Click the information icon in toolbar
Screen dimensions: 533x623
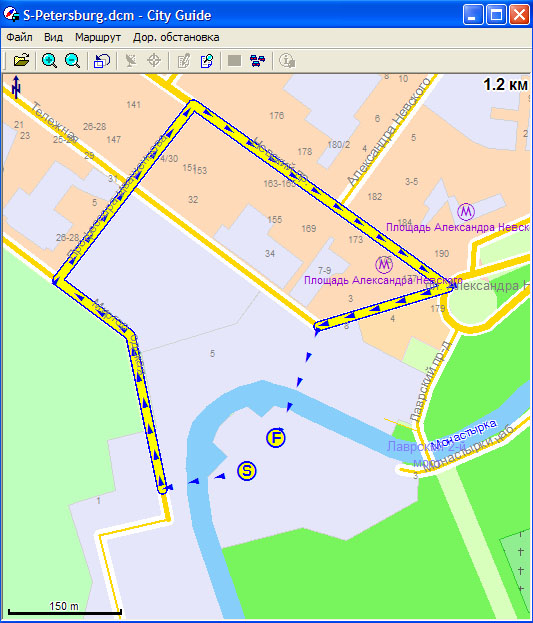[287, 60]
